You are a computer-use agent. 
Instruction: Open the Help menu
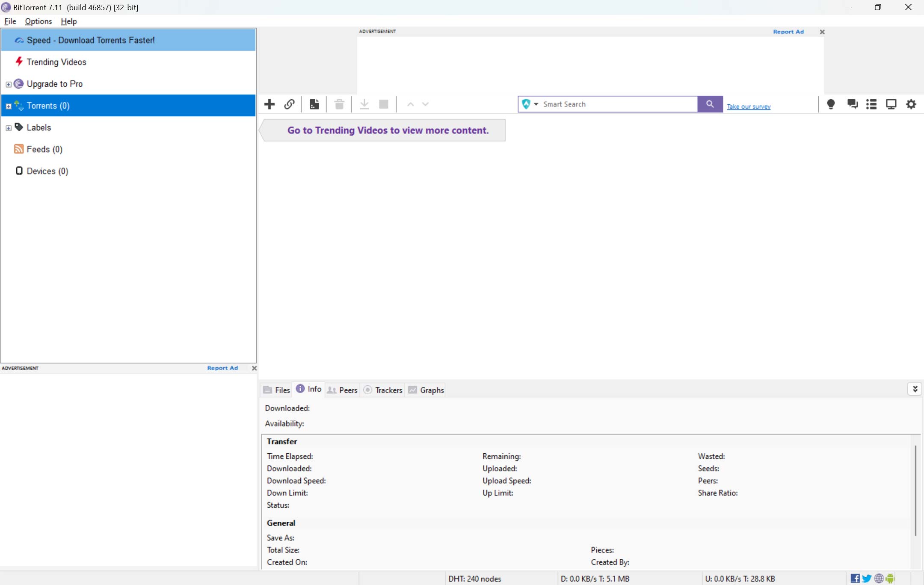point(68,21)
